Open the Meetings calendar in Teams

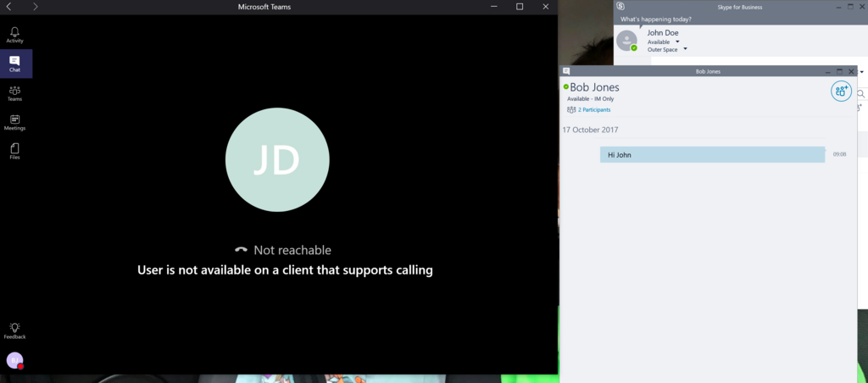point(15,122)
